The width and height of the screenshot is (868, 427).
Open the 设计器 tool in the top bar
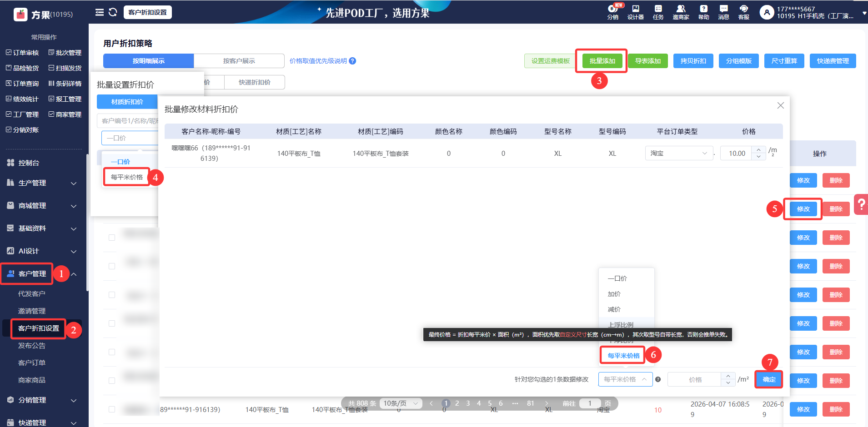(636, 12)
